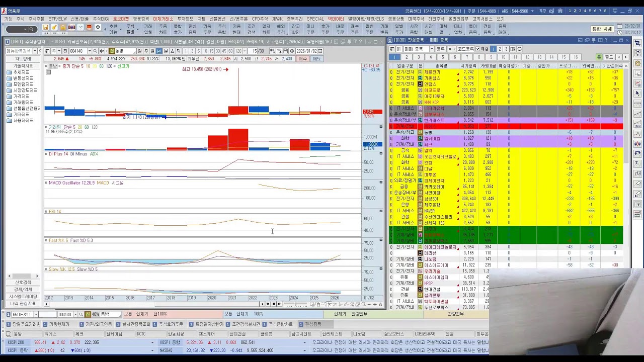Click the padlock screen lock icon
The height and width of the screenshot is (362, 644).
(63, 27)
